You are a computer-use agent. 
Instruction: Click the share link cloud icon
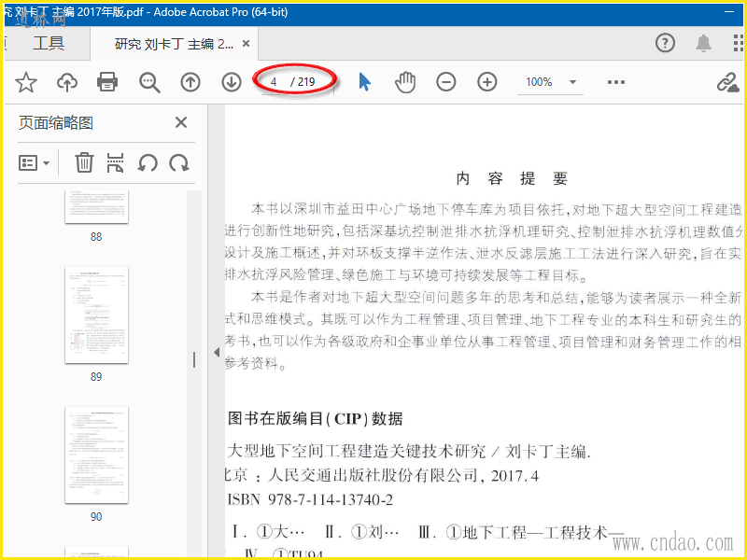pos(727,82)
